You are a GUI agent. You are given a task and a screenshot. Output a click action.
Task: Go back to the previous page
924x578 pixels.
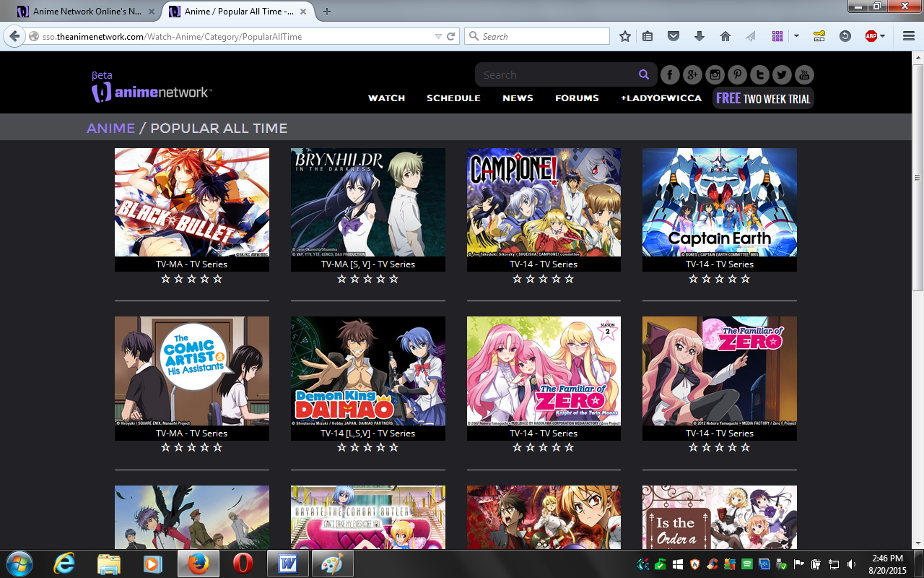14,36
